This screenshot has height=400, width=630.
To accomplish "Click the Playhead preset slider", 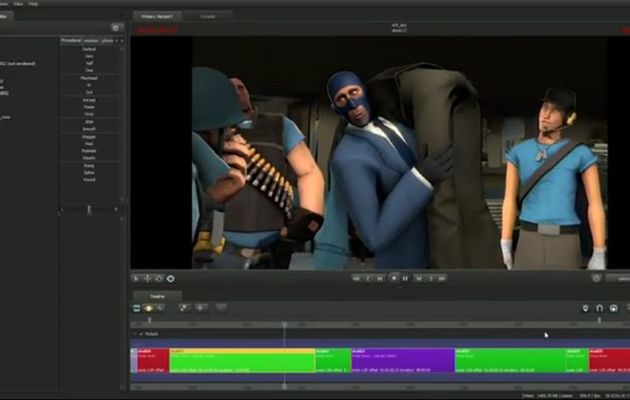I will click(89, 78).
